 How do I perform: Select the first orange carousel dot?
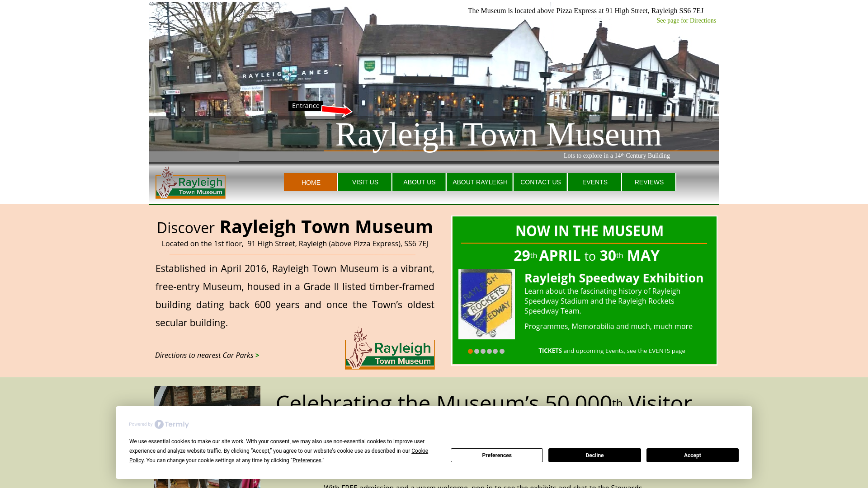pos(470,351)
